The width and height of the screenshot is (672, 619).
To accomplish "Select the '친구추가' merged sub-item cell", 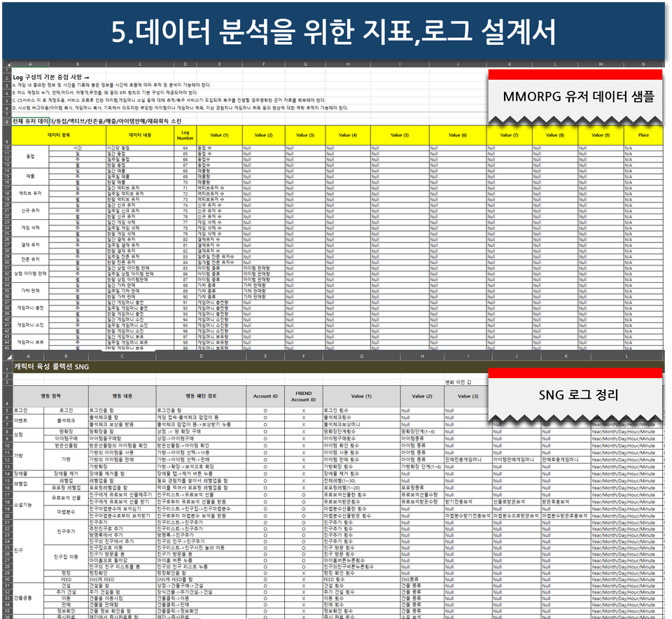I will (x=66, y=531).
